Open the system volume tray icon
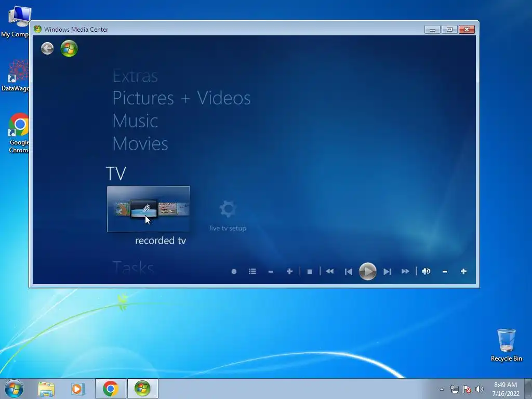 (480, 389)
